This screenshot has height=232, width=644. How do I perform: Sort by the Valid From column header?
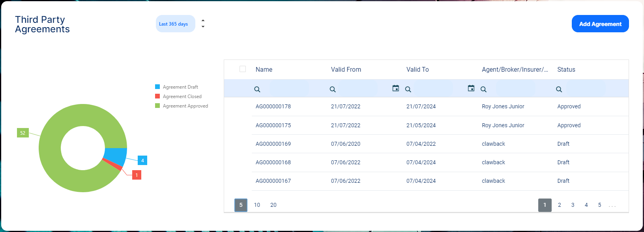pyautogui.click(x=346, y=69)
